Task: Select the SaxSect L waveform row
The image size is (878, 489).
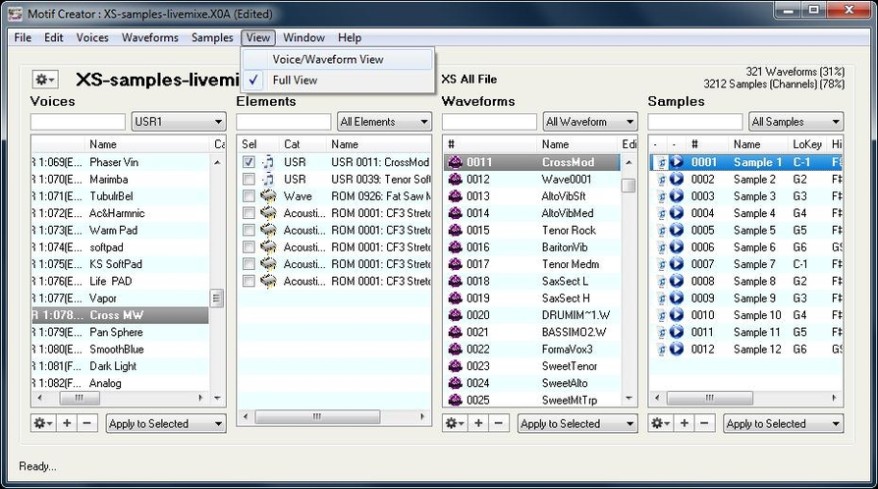Action: [x=532, y=281]
